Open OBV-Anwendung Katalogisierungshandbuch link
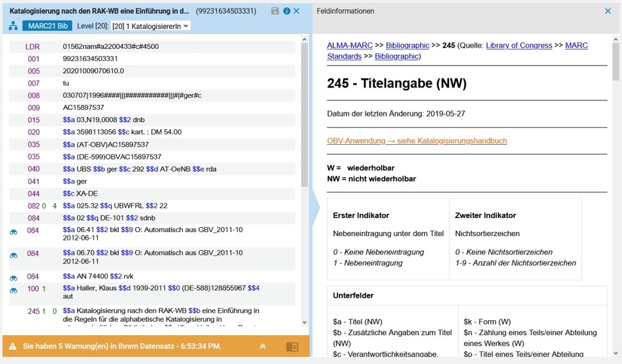622x364 pixels. click(417, 141)
